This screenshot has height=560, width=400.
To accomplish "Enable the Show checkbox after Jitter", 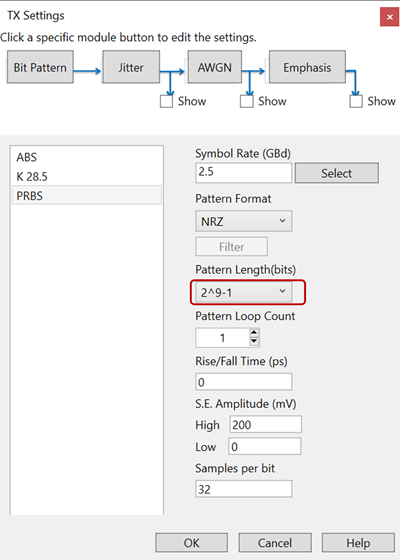I will pyautogui.click(x=166, y=101).
